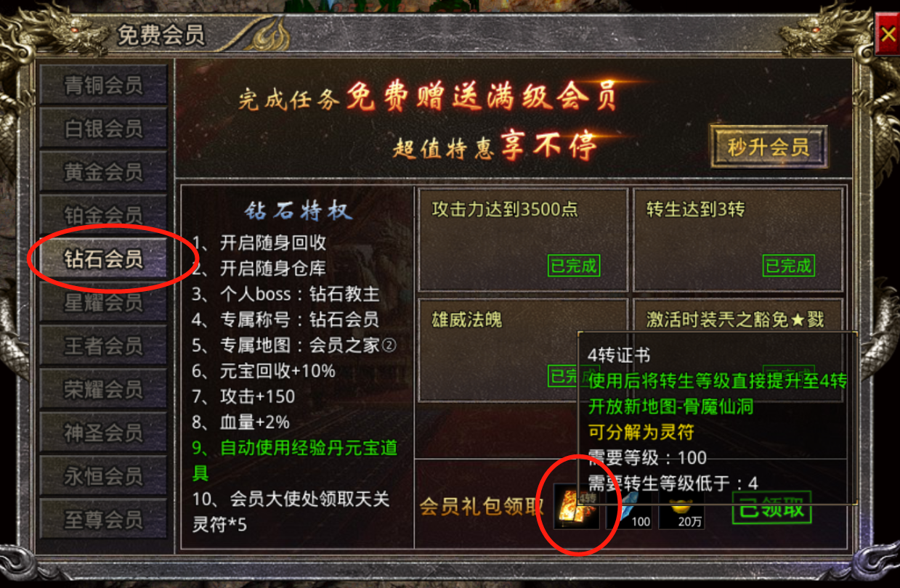900x588 pixels.
Task: Click 已完成 on the 攻击力达到3500点 task
Action: [573, 266]
